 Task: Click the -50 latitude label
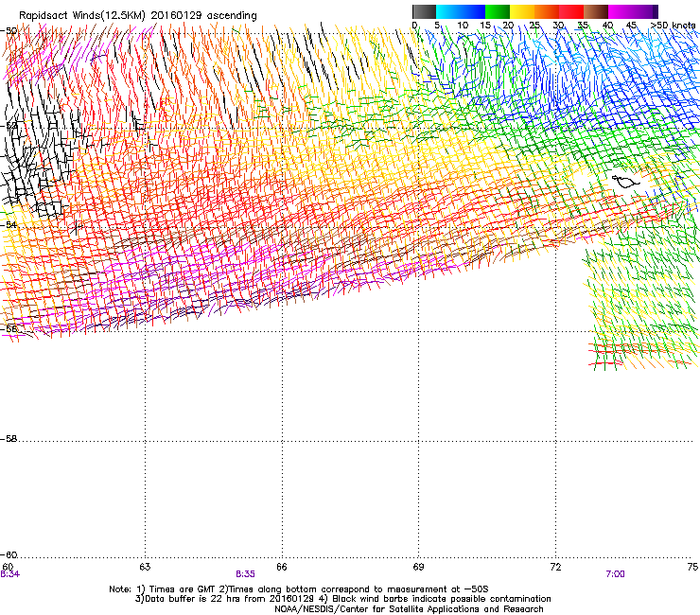tap(9, 31)
